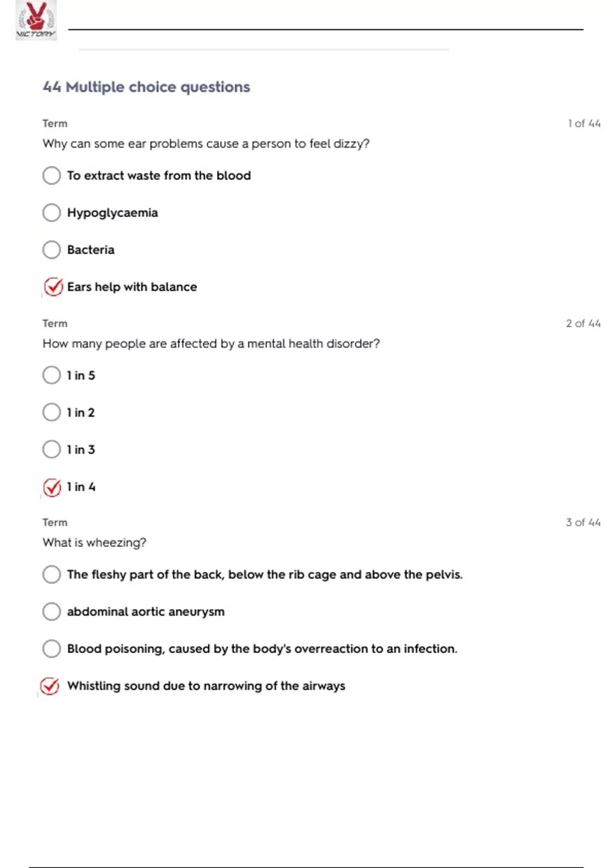Screen dimensions: 613x868
Task: Select the 'Blood poisoning' answer option
Action: (x=52, y=648)
